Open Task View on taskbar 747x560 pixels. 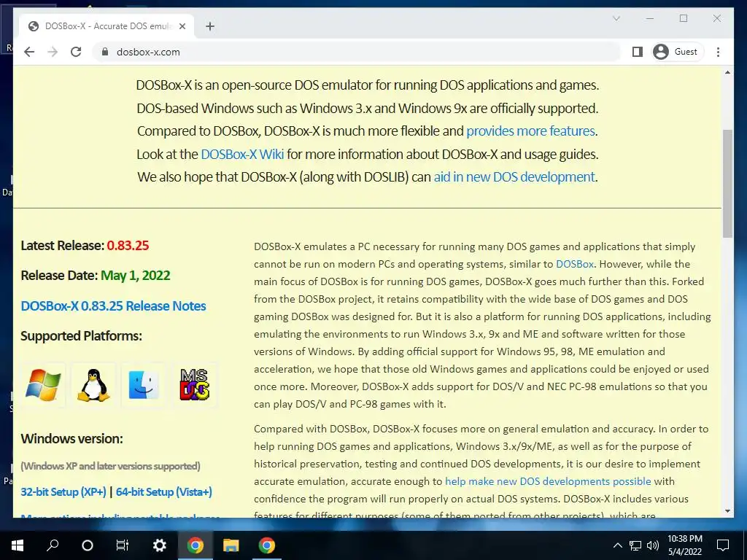[x=123, y=545]
